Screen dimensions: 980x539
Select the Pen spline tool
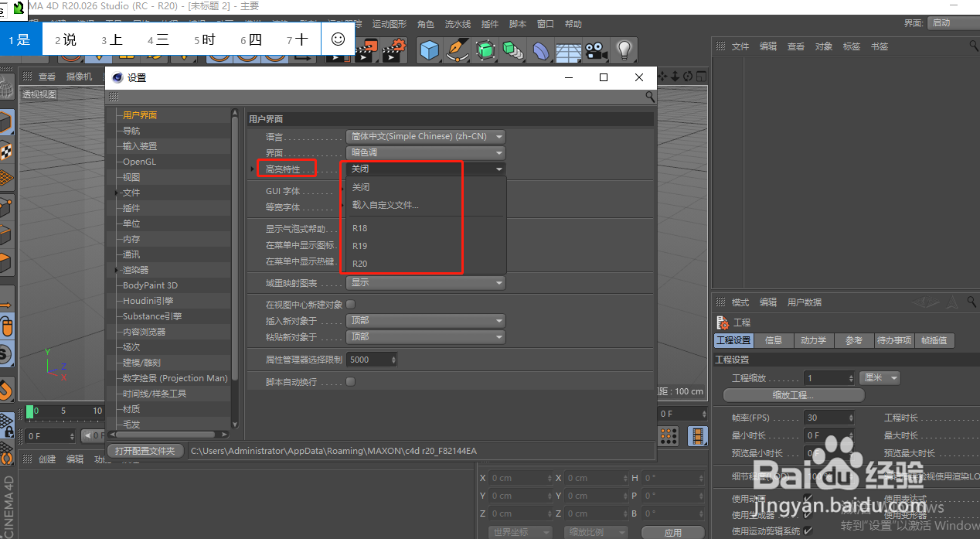click(458, 50)
